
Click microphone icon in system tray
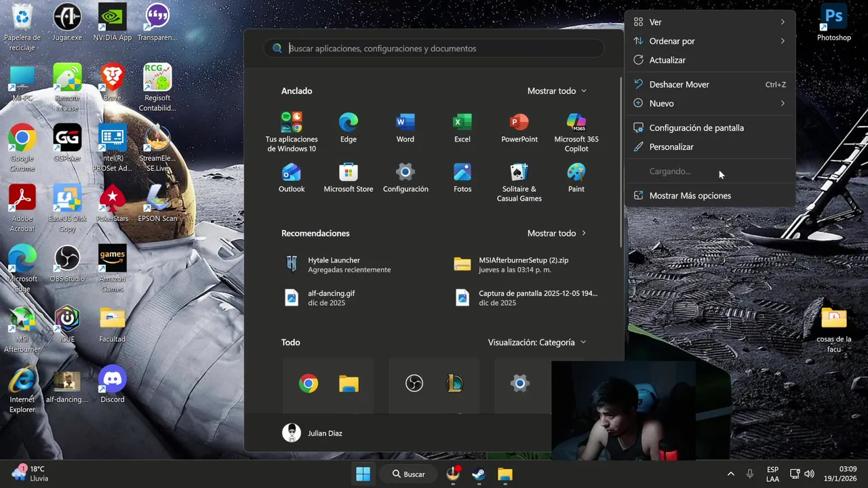749,474
